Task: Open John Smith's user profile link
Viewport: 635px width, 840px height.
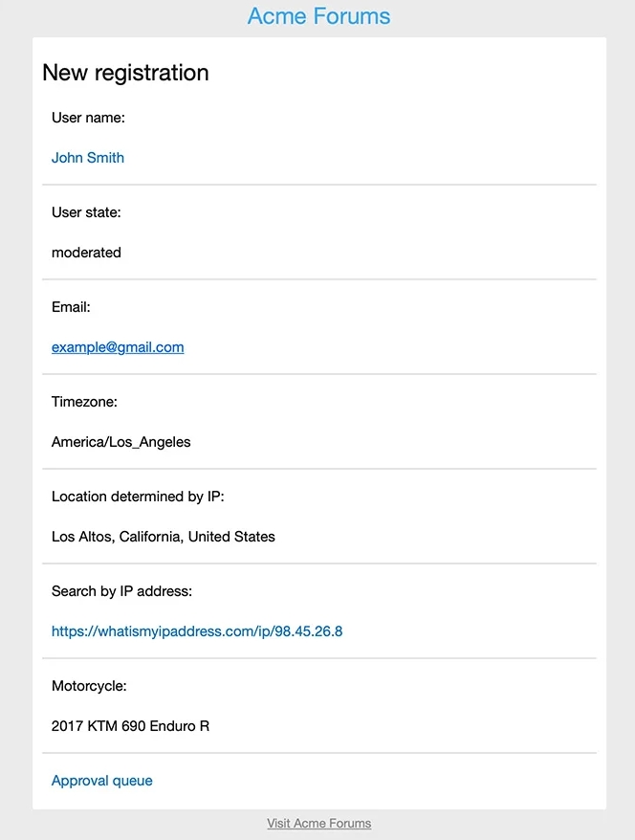Action: (88, 158)
